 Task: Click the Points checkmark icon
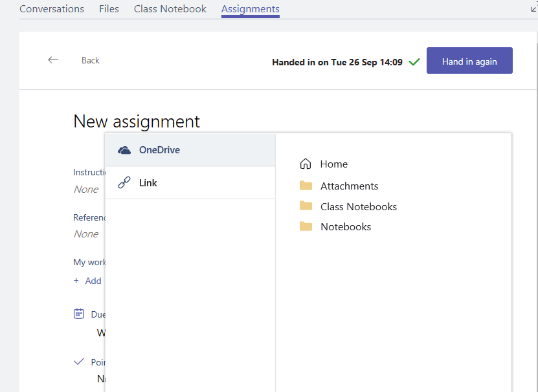(78, 362)
